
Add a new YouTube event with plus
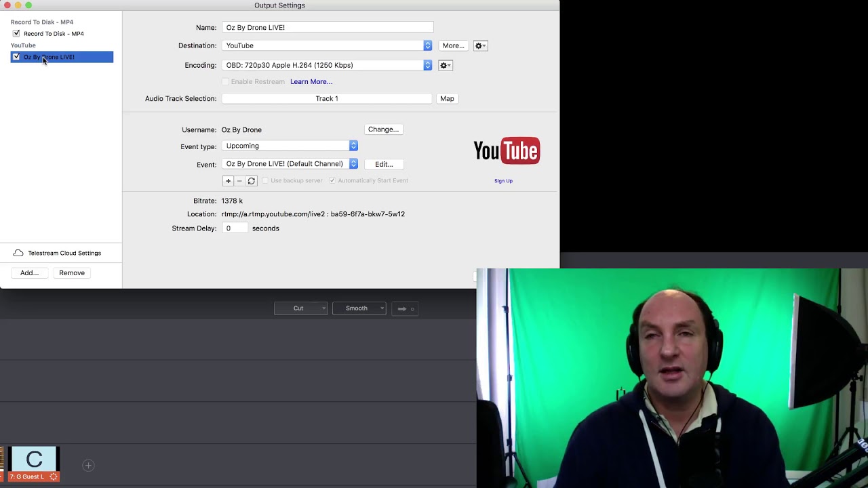click(228, 181)
